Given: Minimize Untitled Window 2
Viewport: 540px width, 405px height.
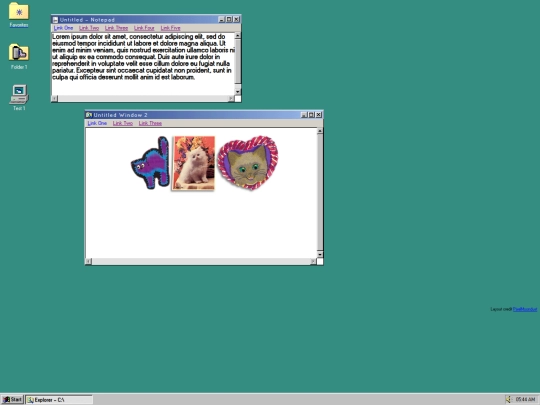Looking at the screenshot, I should click(x=304, y=115).
